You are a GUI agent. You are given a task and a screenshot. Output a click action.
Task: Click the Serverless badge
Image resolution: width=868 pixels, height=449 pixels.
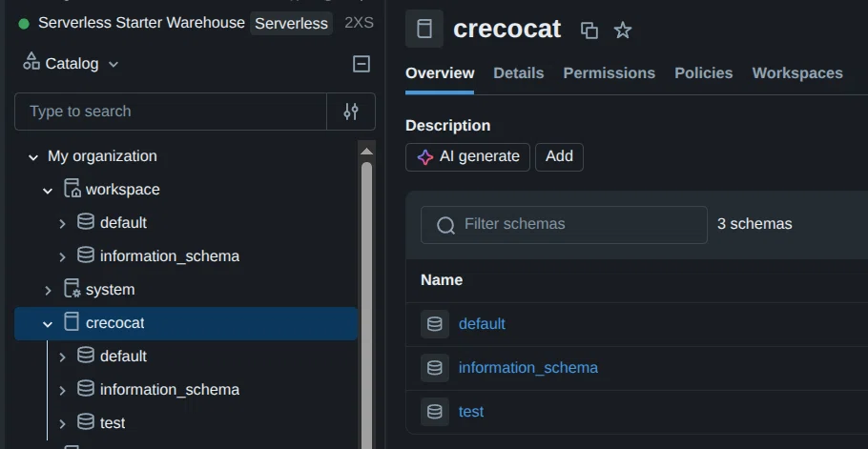[x=291, y=24]
